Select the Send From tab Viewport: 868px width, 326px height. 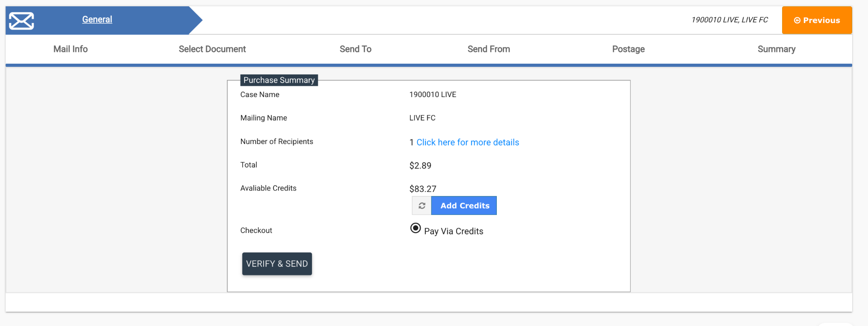click(488, 49)
